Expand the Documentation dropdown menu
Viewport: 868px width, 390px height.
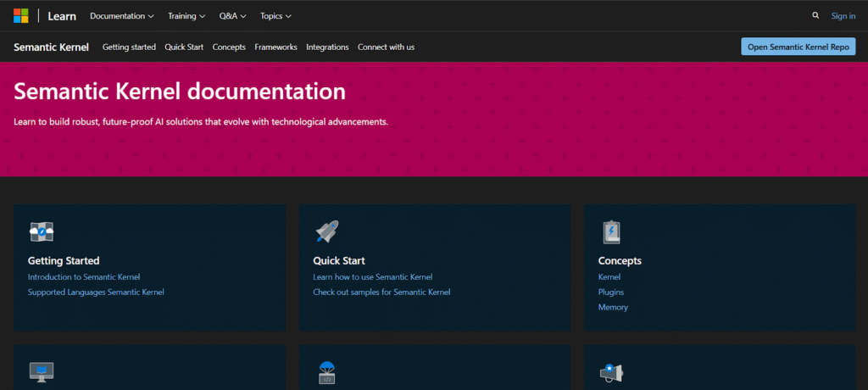click(122, 15)
